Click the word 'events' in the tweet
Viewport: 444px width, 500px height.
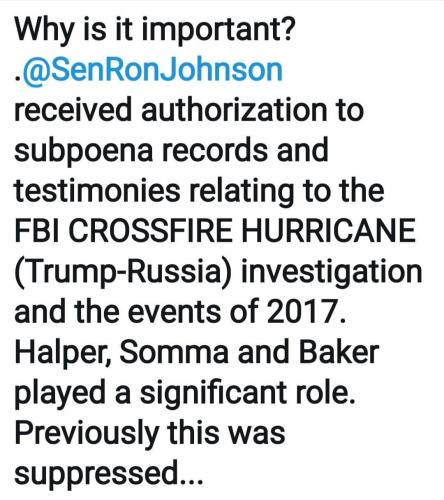pyautogui.click(x=175, y=311)
